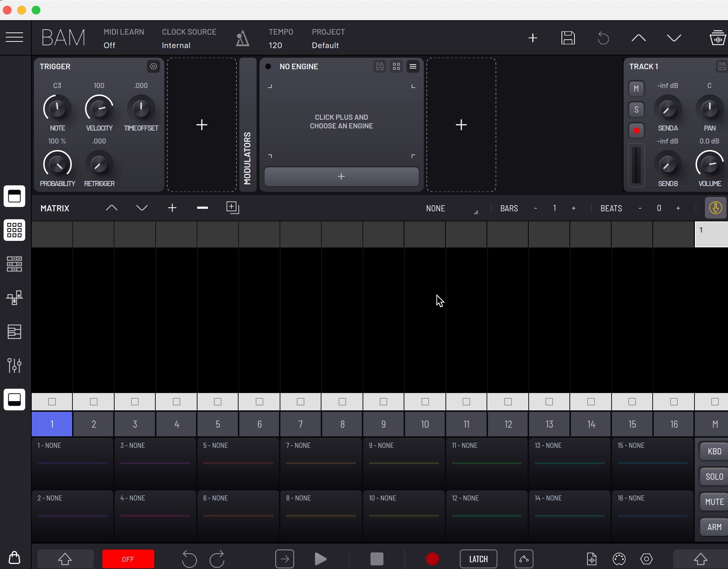Open bottom bar settings hexagon icon

647,559
